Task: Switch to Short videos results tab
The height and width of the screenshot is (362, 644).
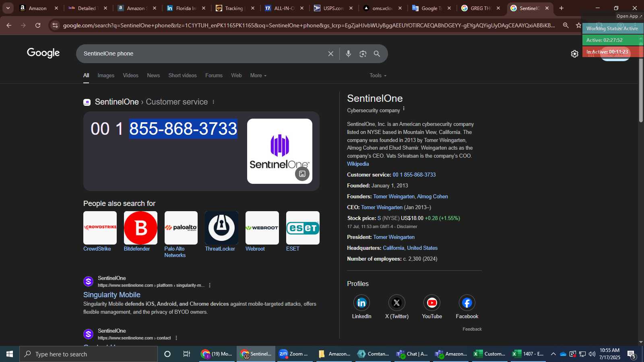Action: click(x=182, y=75)
